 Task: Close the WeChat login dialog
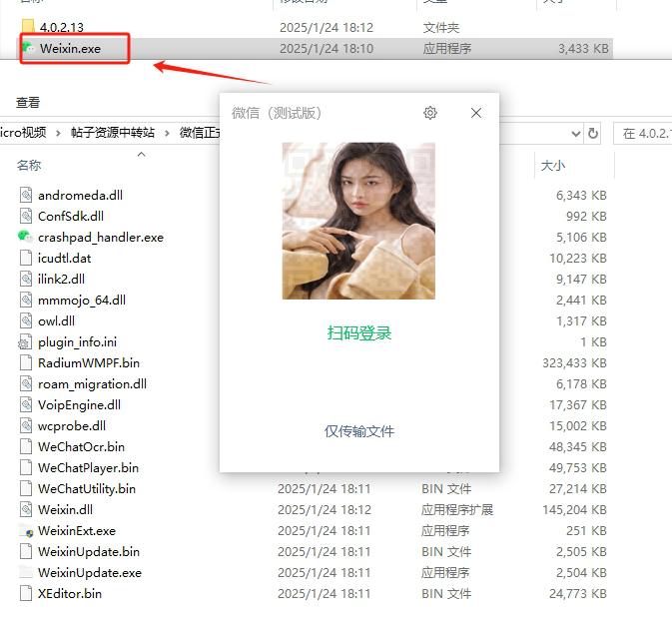pyautogui.click(x=476, y=113)
